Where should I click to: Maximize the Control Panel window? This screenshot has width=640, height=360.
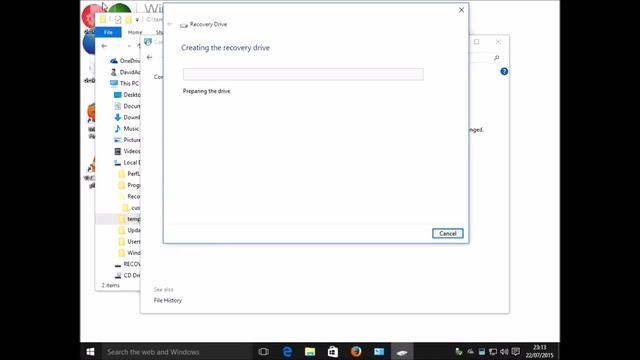[476, 42]
